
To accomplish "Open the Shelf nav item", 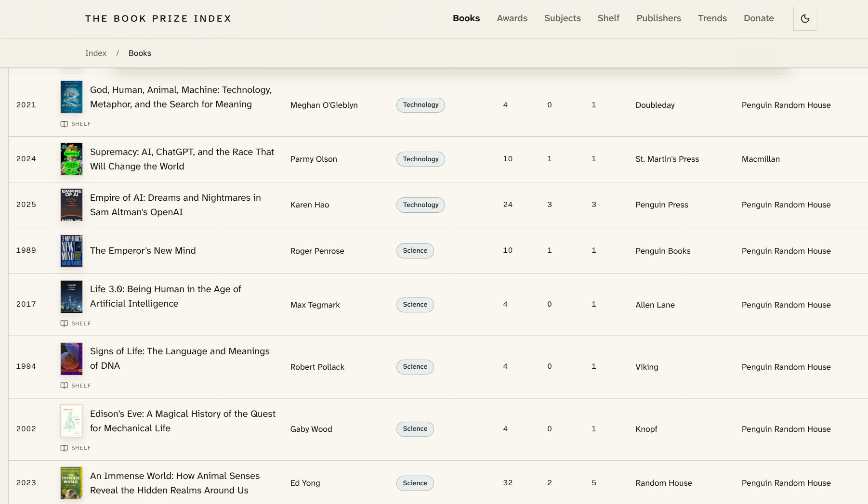I will 608,18.
